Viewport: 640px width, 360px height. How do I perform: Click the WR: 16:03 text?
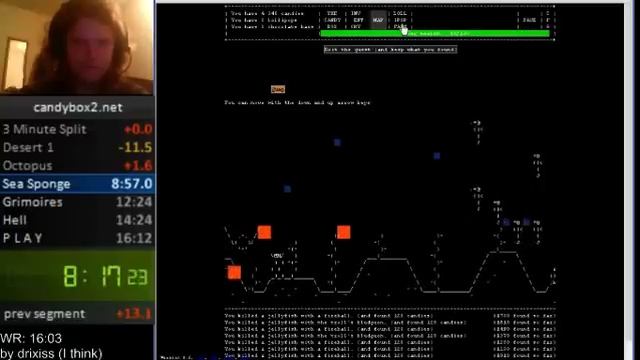(31, 338)
